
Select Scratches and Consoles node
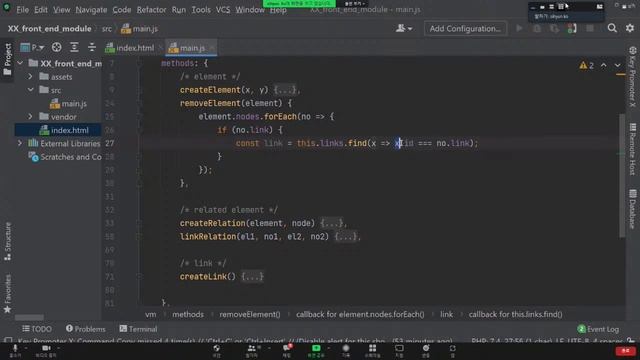[65, 157]
